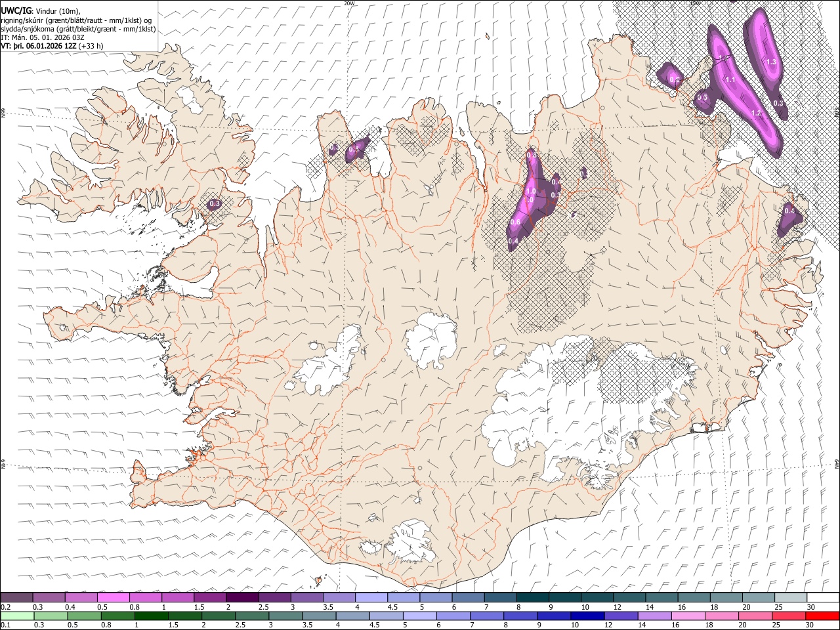Screen dimensions: 840x630
Task: Click the pale grey 25 swatch in upper legend
Action: 791,597
